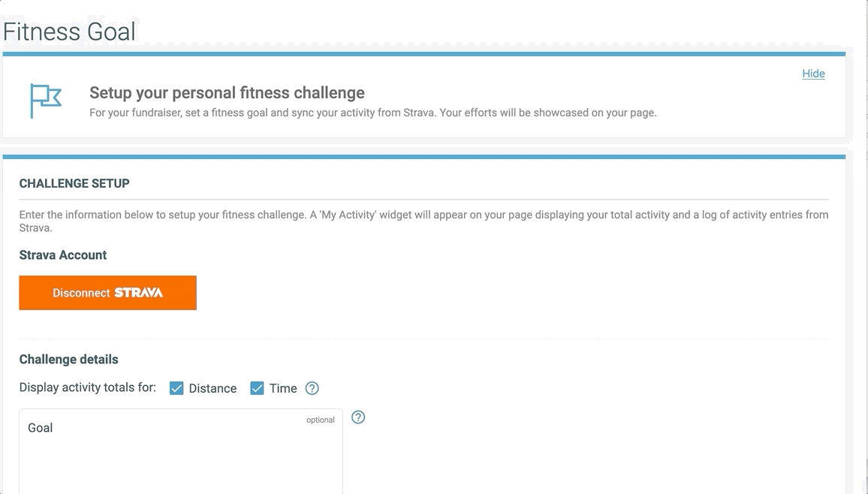Click the 'Enter the information below' paragraph
868x494 pixels.
(424, 221)
